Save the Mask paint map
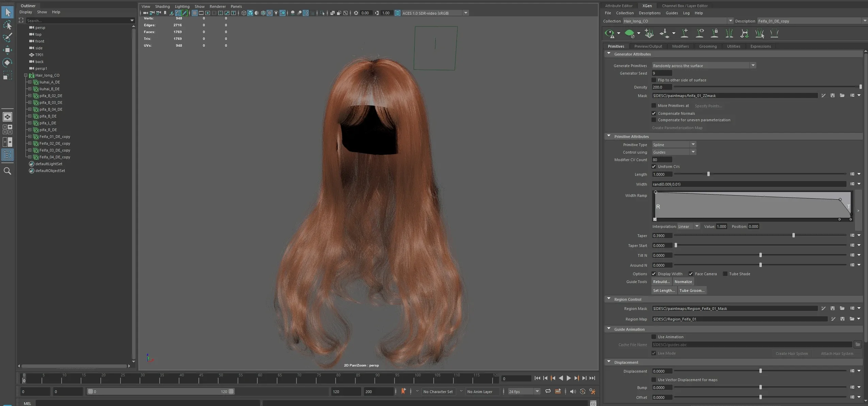Image resolution: width=868 pixels, height=406 pixels. [x=832, y=96]
